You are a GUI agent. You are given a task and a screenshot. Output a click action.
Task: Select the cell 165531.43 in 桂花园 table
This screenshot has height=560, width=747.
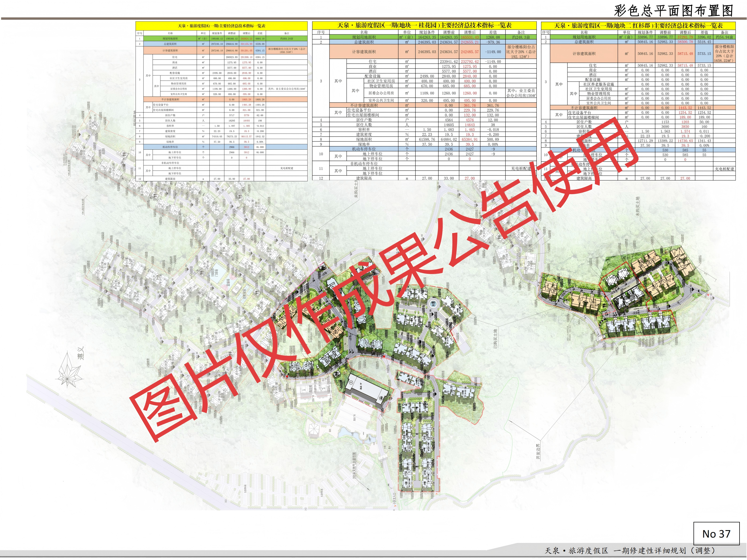(x=470, y=37)
